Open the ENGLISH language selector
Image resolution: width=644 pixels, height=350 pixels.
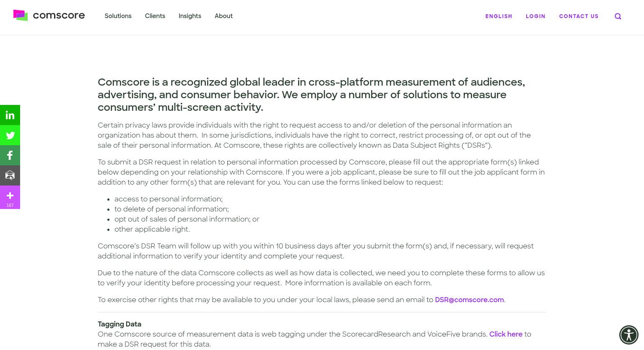[499, 16]
